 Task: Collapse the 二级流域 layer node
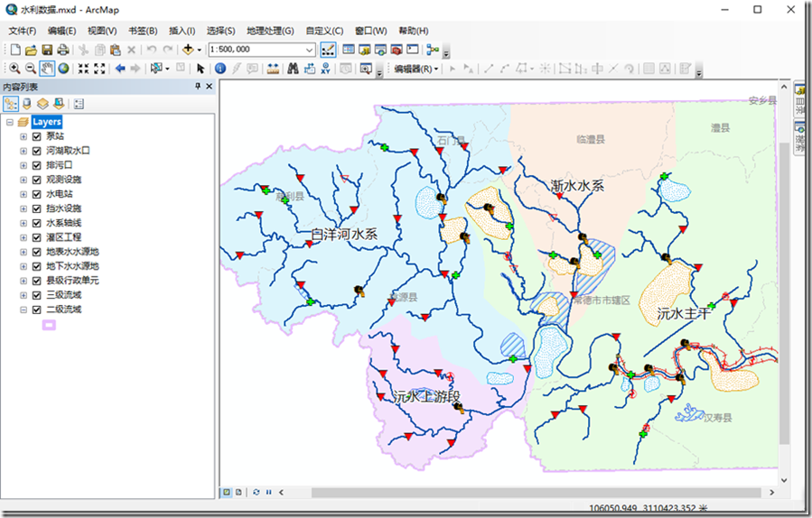(x=23, y=310)
